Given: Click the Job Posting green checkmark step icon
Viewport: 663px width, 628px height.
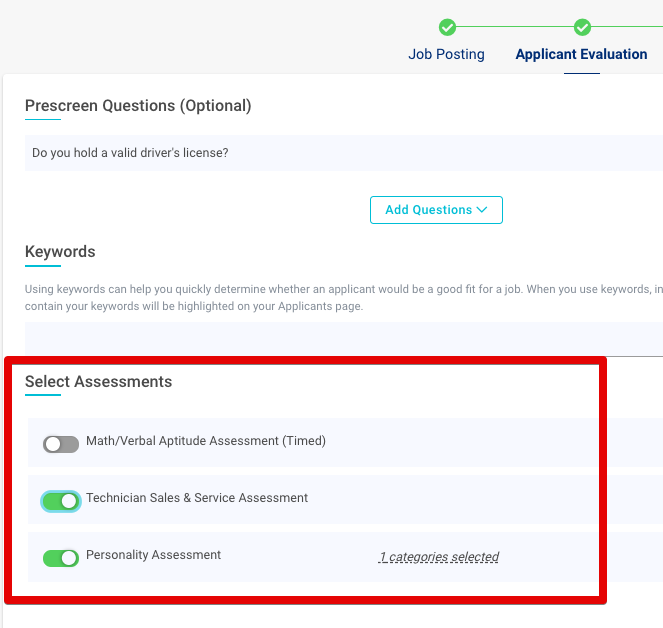Looking at the screenshot, I should pyautogui.click(x=447, y=27).
